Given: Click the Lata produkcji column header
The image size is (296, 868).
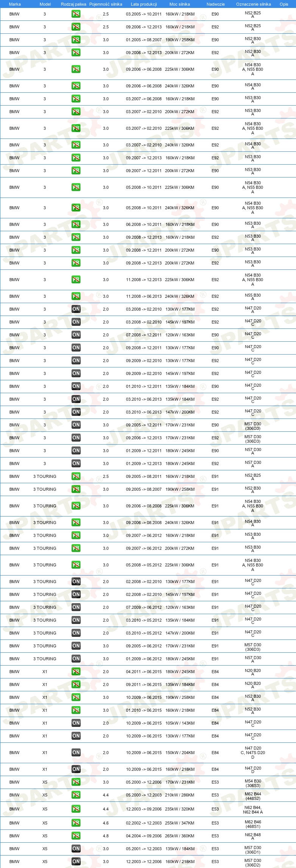Looking at the screenshot, I should (x=144, y=4).
